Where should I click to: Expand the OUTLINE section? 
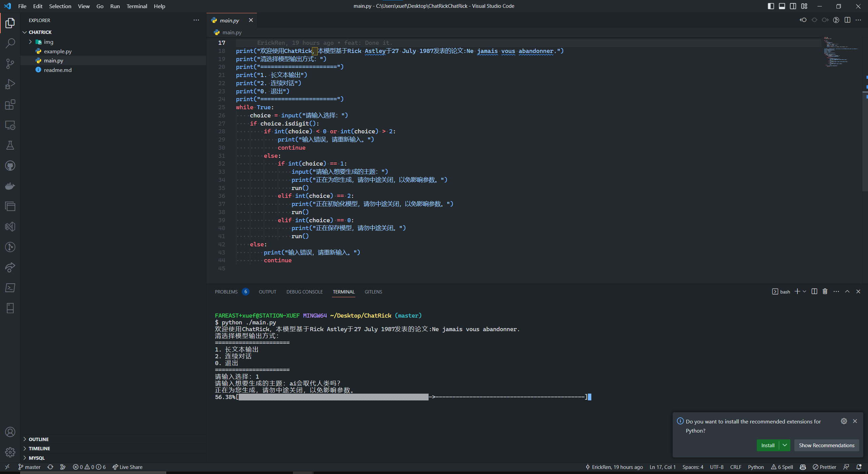tap(38, 439)
